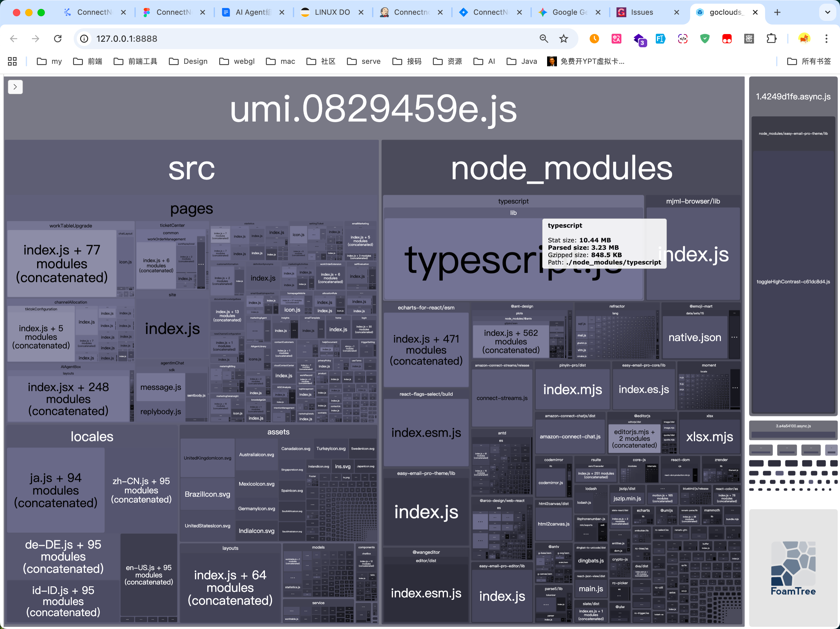Open site information icon in address bar
The width and height of the screenshot is (840, 629).
(x=84, y=39)
